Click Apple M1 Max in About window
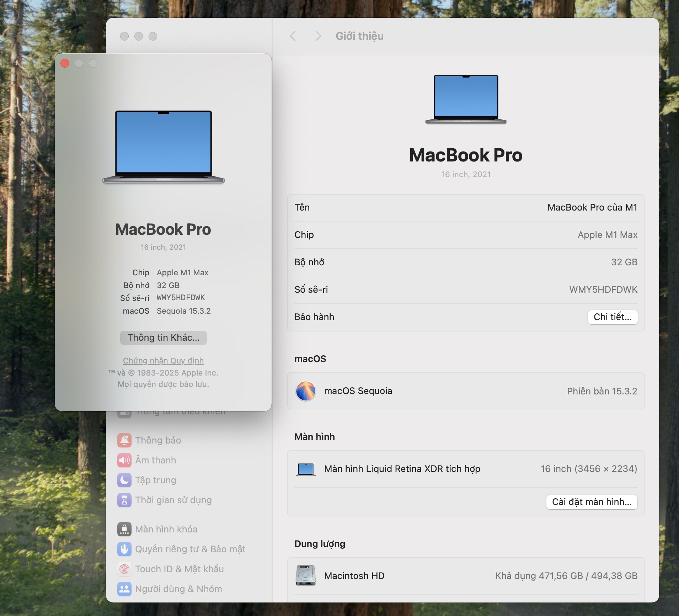The image size is (679, 616). (183, 272)
